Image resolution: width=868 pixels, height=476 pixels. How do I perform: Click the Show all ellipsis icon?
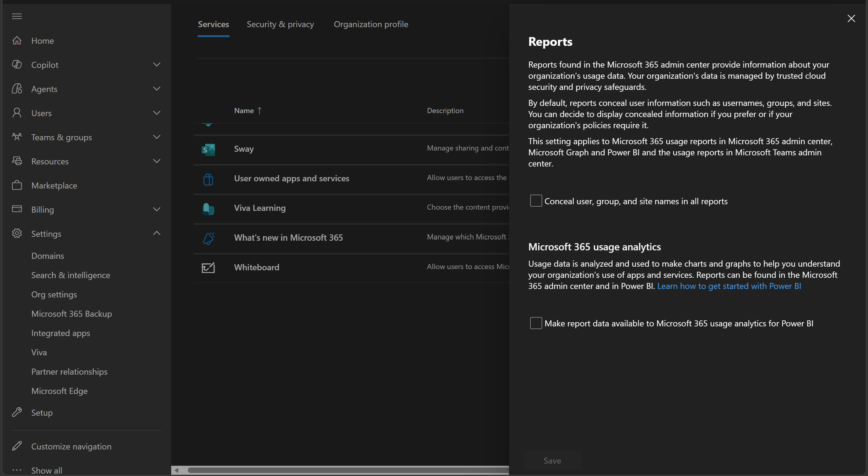point(17,470)
